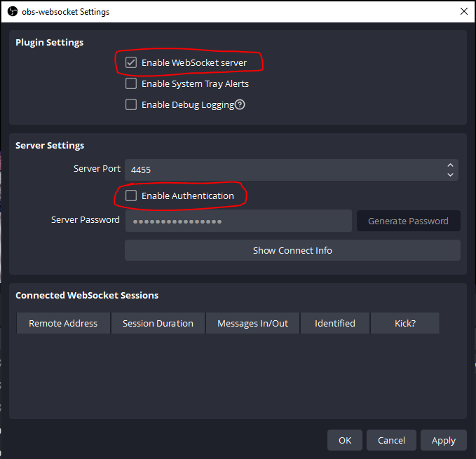
Task: Apply the websocket settings
Action: (x=444, y=440)
